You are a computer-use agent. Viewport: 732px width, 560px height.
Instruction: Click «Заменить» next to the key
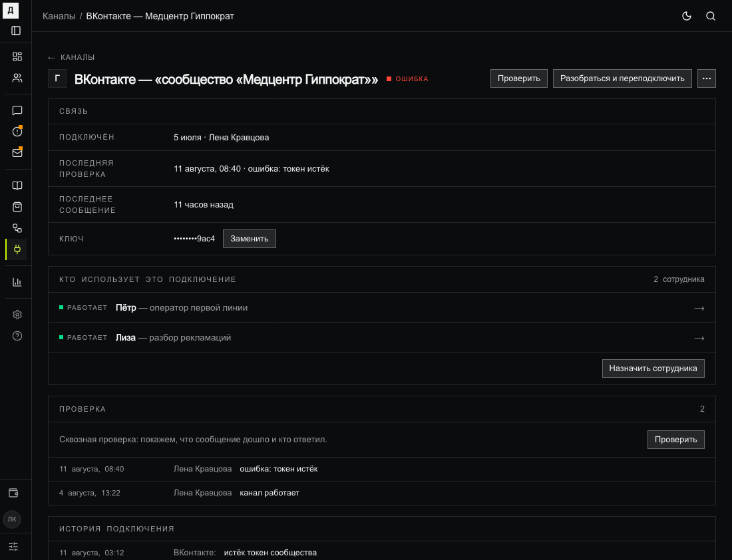click(x=250, y=239)
